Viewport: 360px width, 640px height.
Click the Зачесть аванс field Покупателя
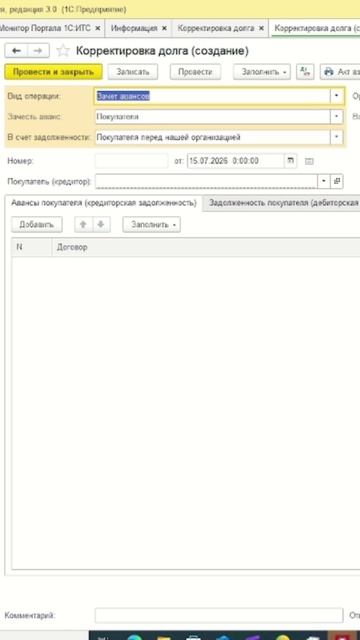point(212,117)
